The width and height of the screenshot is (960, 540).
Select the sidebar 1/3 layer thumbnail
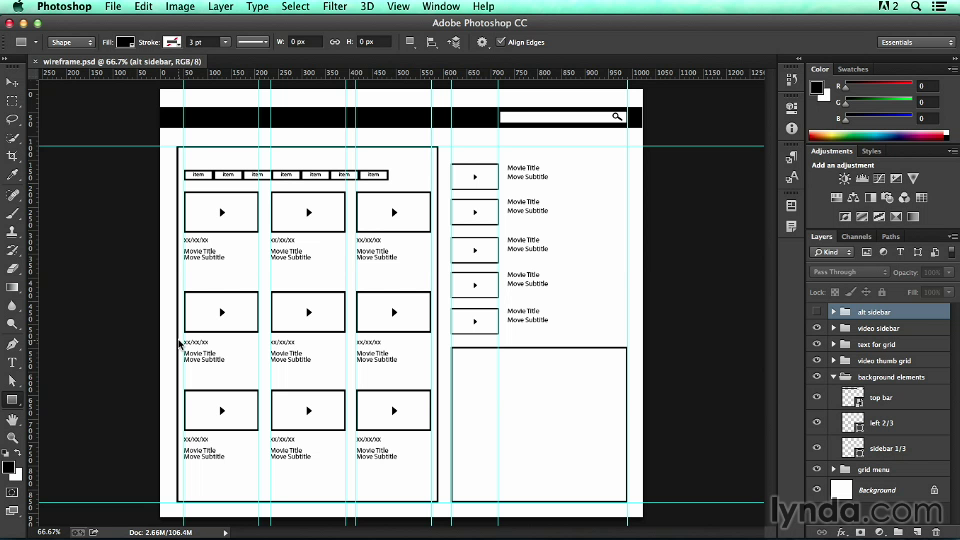click(852, 448)
